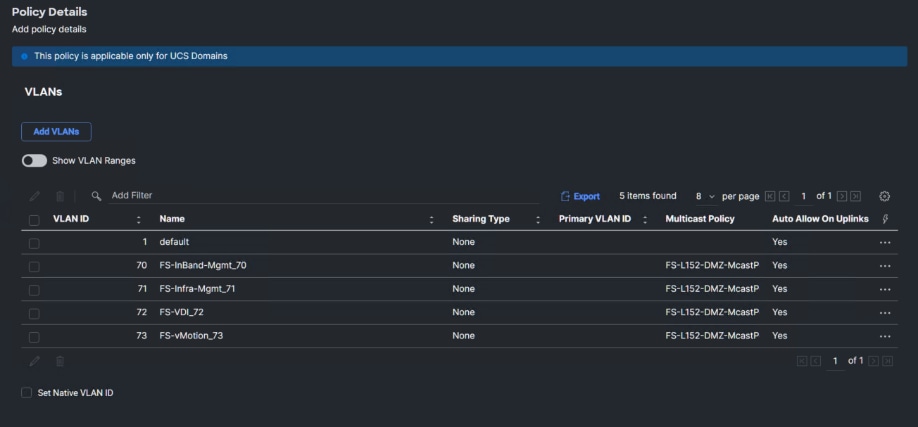This screenshot has width=918, height=427.
Task: Click the trash icon below the table
Action: click(60, 360)
